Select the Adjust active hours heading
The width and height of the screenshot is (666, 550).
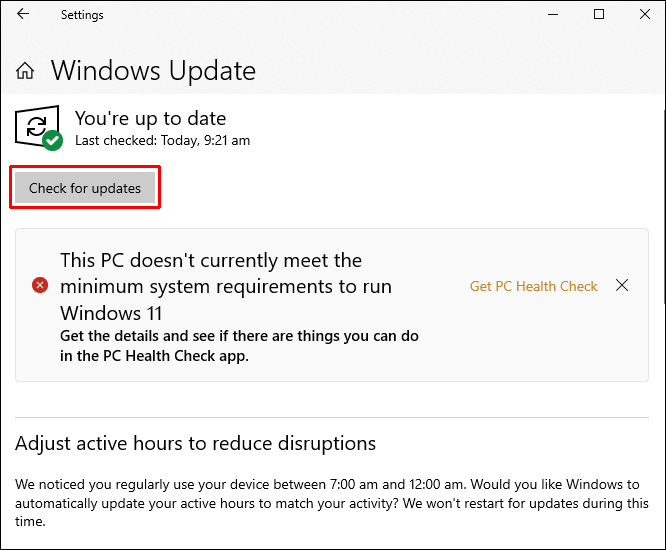(195, 443)
